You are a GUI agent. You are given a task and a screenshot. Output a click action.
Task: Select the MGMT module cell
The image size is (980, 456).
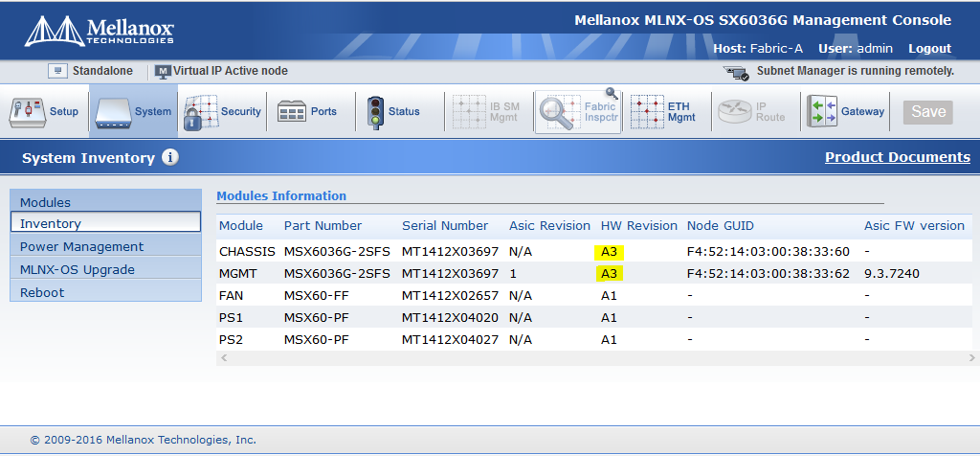(x=237, y=274)
